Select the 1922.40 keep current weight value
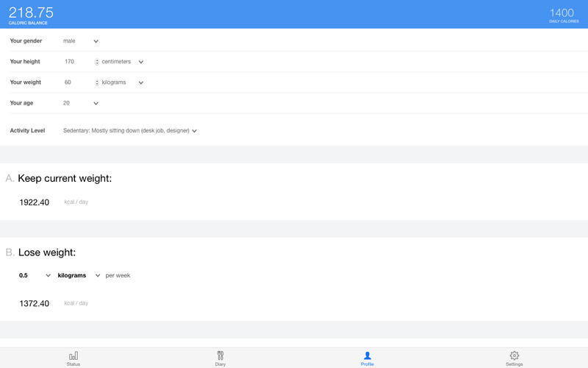The width and height of the screenshot is (588, 368). [35, 202]
